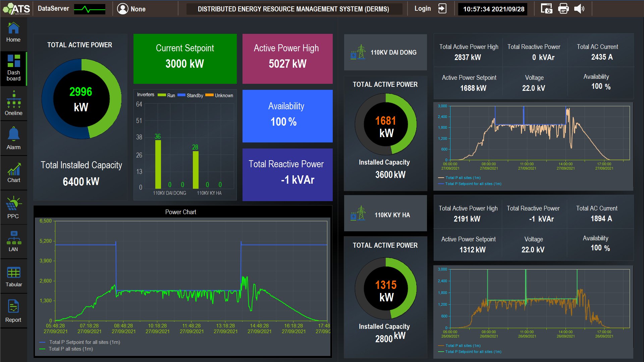644x362 pixels.
Task: Click the 2191 kW Total Active Power High value
Action: (467, 219)
